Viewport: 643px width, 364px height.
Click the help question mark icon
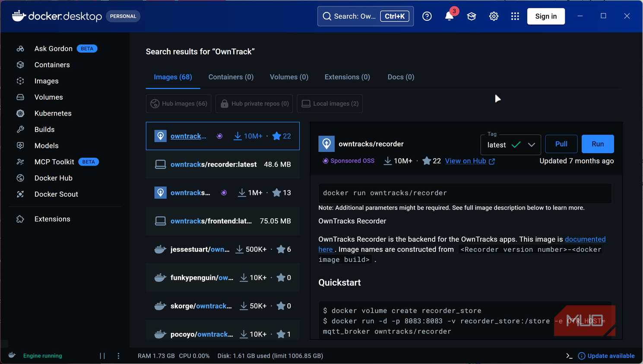pyautogui.click(x=427, y=16)
